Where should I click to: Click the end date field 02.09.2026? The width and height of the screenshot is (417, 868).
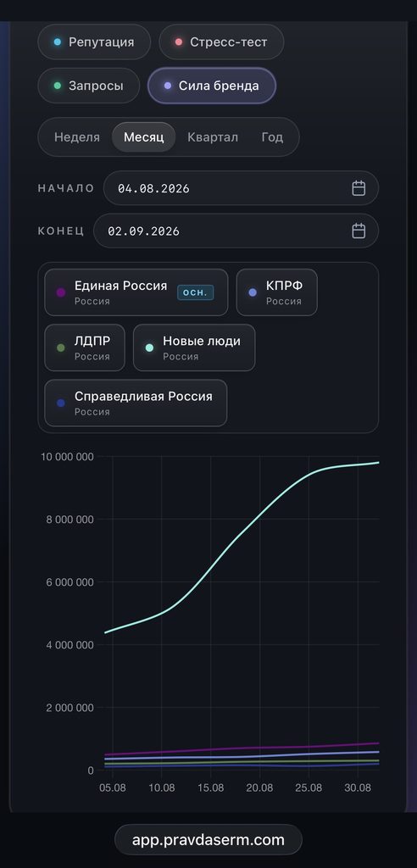[236, 231]
